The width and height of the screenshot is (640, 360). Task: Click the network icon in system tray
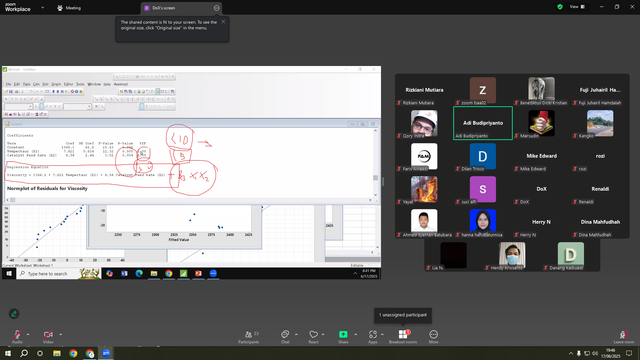pyautogui.click(x=587, y=353)
